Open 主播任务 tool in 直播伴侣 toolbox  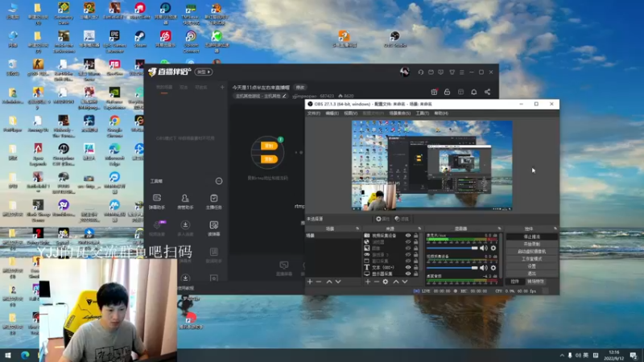pos(213,202)
